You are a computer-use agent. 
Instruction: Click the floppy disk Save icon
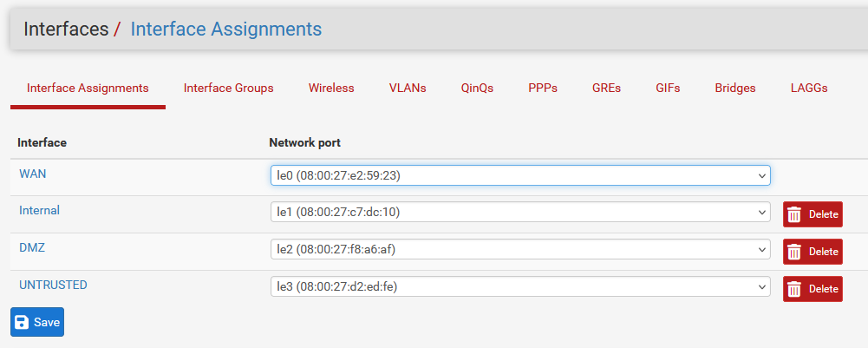click(x=22, y=323)
